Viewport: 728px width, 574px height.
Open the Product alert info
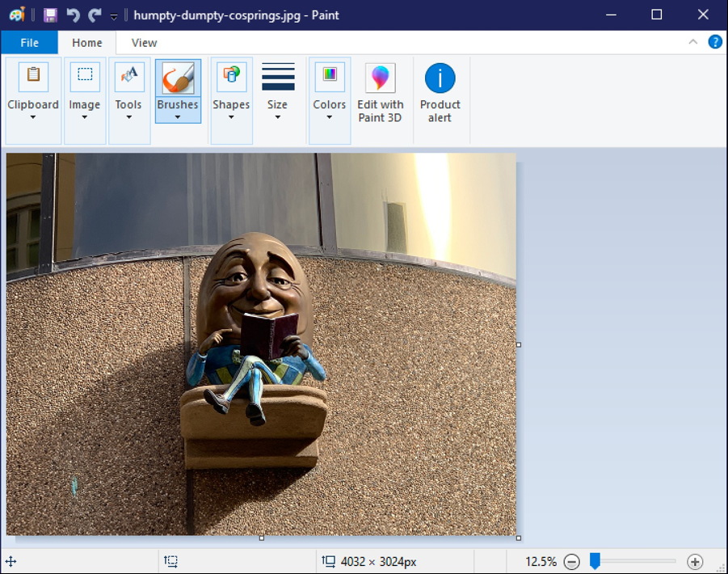pyautogui.click(x=440, y=93)
